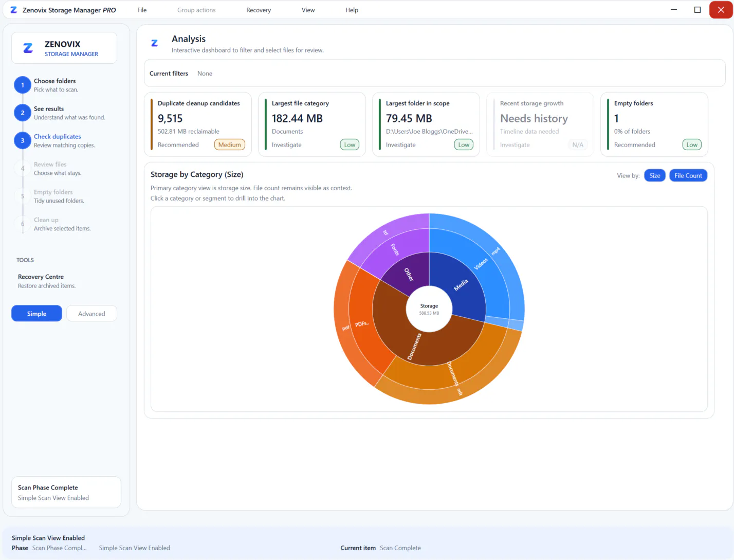Image resolution: width=734 pixels, height=560 pixels.
Task: Click Low badge on Largest folder card
Action: pos(464,145)
